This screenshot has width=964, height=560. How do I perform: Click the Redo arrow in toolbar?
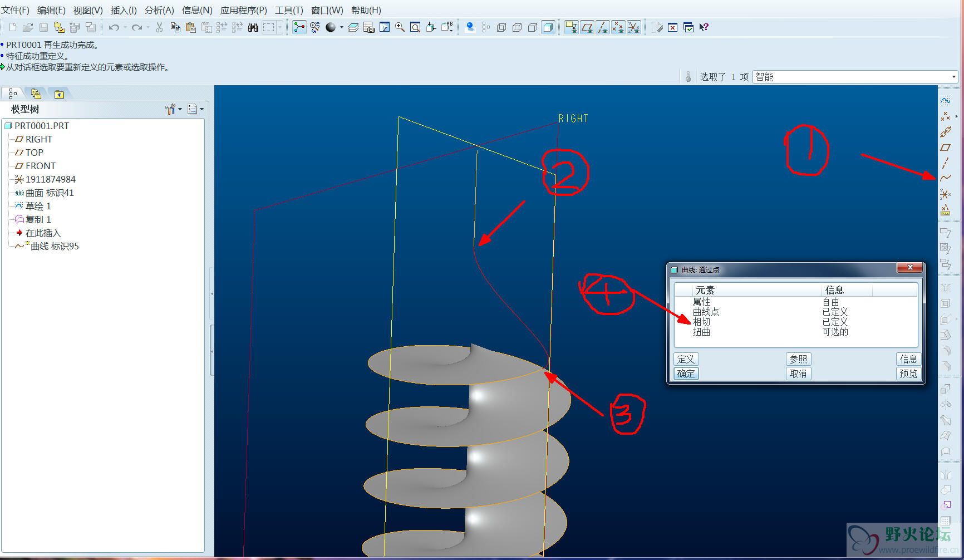coord(137,27)
